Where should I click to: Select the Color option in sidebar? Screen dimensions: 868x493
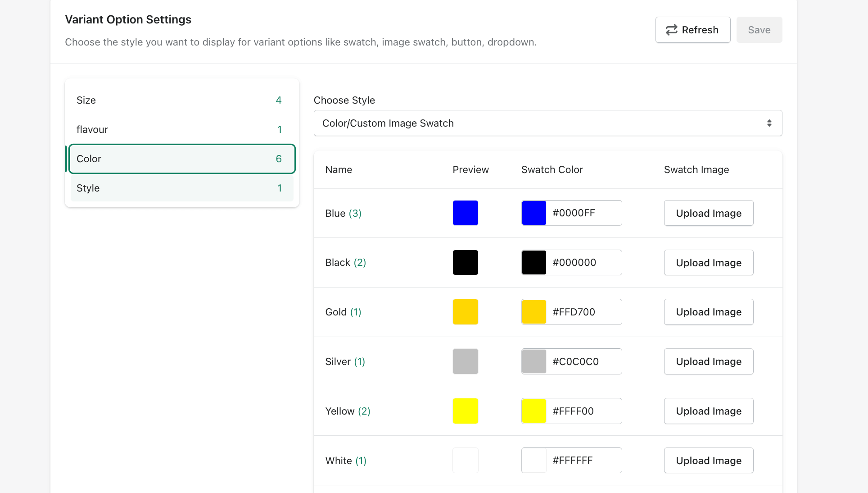click(x=182, y=159)
